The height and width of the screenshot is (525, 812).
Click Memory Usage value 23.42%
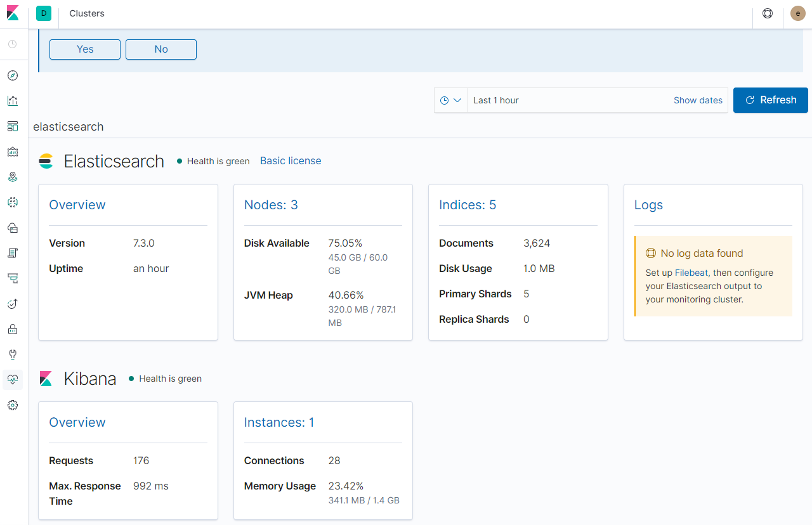tap(346, 486)
